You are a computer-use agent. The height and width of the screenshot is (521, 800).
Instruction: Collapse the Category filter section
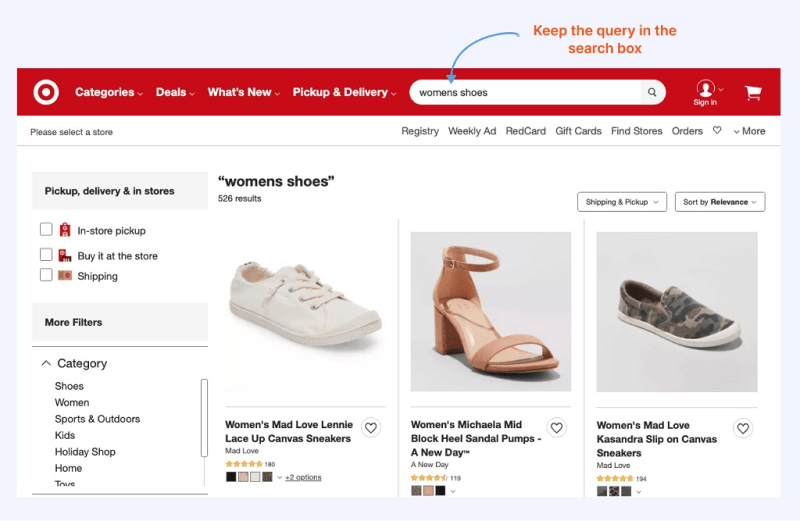(x=46, y=363)
